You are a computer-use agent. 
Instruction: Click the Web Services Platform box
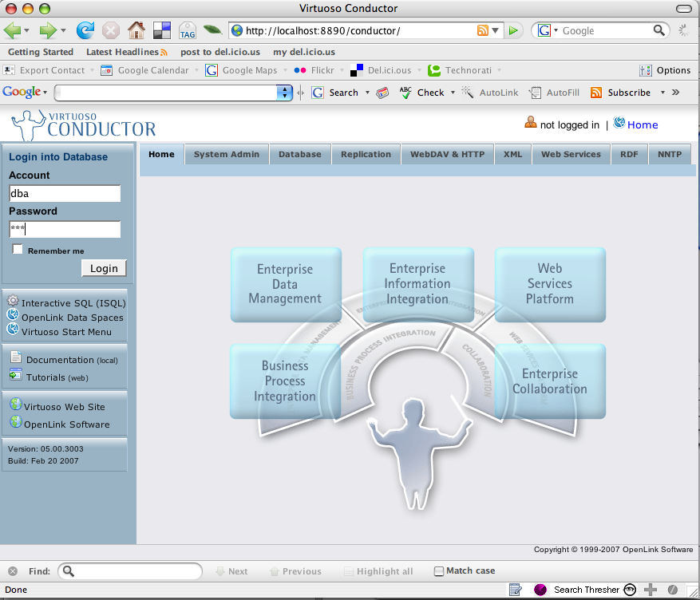pos(550,285)
